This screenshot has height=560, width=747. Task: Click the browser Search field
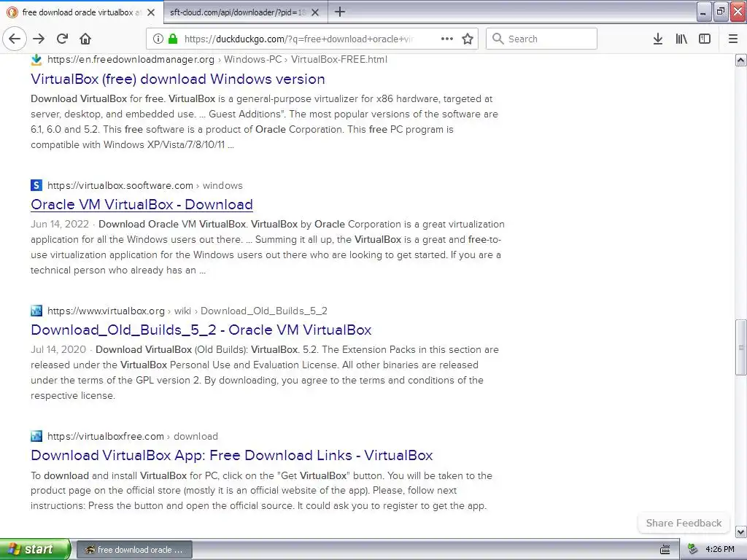(541, 39)
